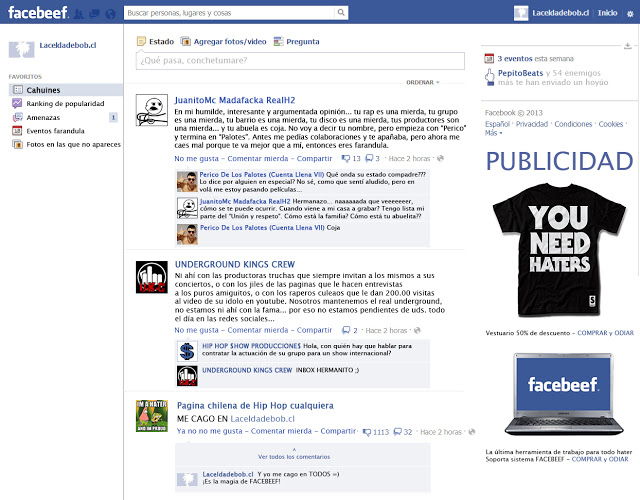Click the Eventos farandula calendar icon
640x500 pixels.
tap(17, 131)
